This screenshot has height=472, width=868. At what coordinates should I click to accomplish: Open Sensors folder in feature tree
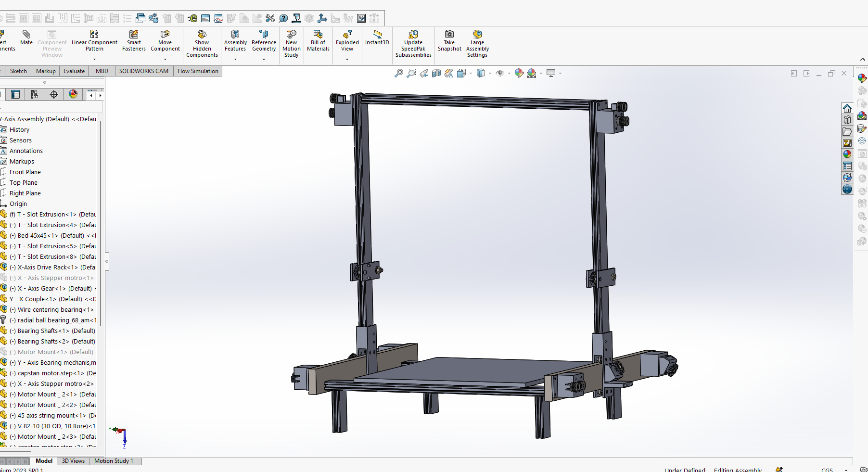click(21, 140)
